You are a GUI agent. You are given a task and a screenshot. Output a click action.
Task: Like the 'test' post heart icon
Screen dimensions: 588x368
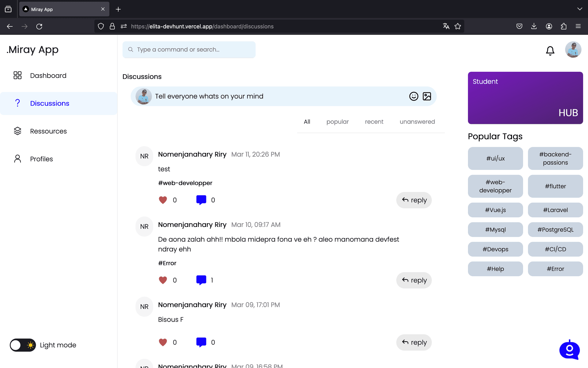(163, 200)
